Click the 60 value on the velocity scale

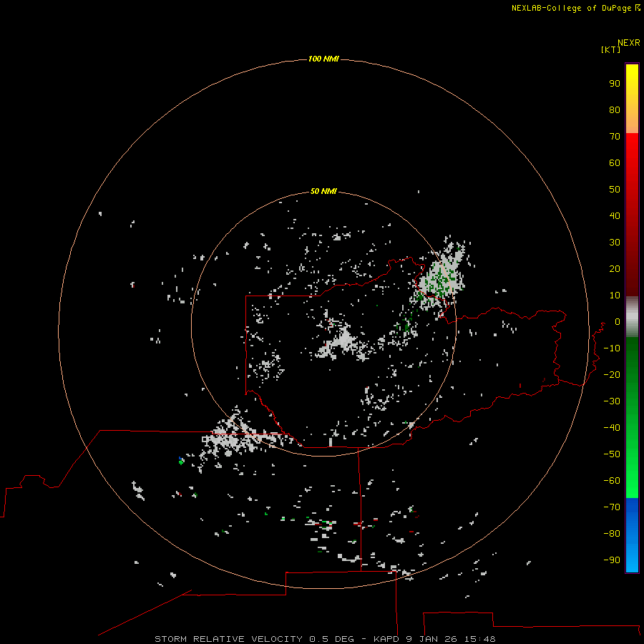tap(615, 162)
